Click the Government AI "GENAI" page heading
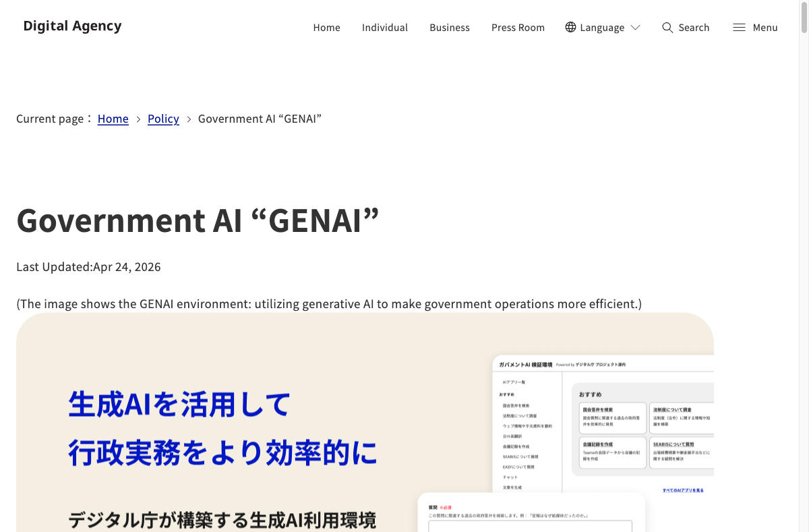The height and width of the screenshot is (532, 809). (x=198, y=220)
